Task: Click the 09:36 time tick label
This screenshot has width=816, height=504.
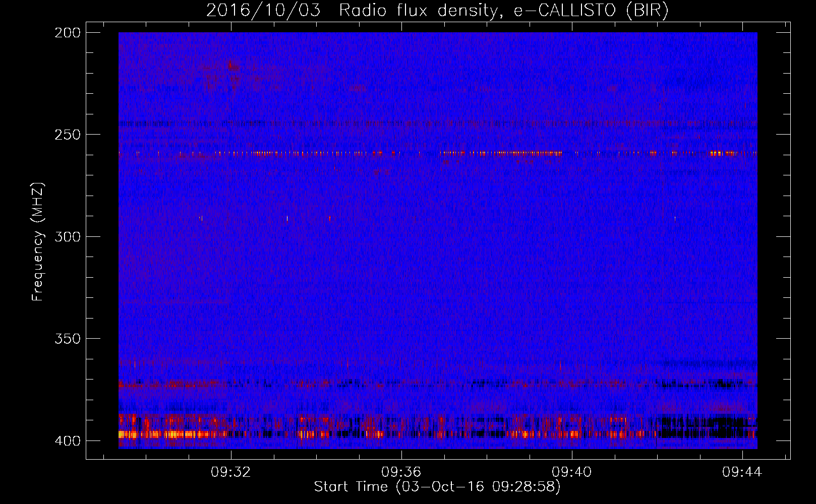Action: click(401, 472)
